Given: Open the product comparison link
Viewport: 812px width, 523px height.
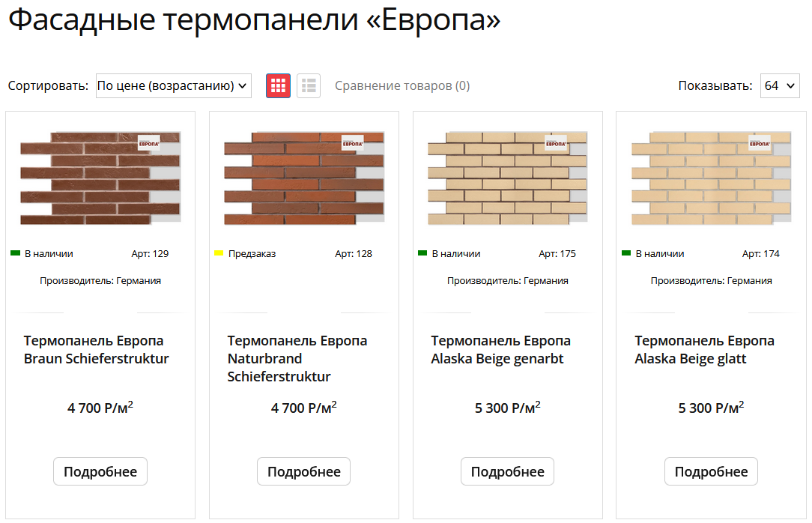Looking at the screenshot, I should pyautogui.click(x=402, y=86).
